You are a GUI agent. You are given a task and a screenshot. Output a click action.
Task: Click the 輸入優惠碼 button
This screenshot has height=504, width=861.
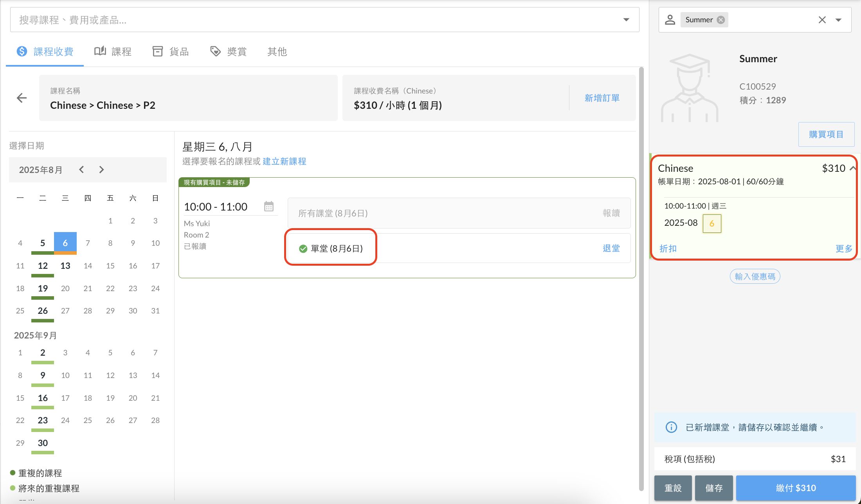(755, 277)
